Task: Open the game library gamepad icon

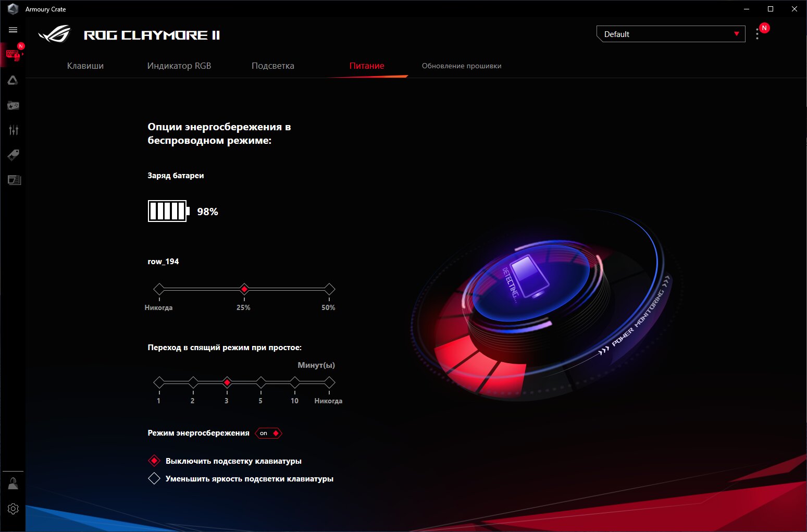Action: click(13, 105)
